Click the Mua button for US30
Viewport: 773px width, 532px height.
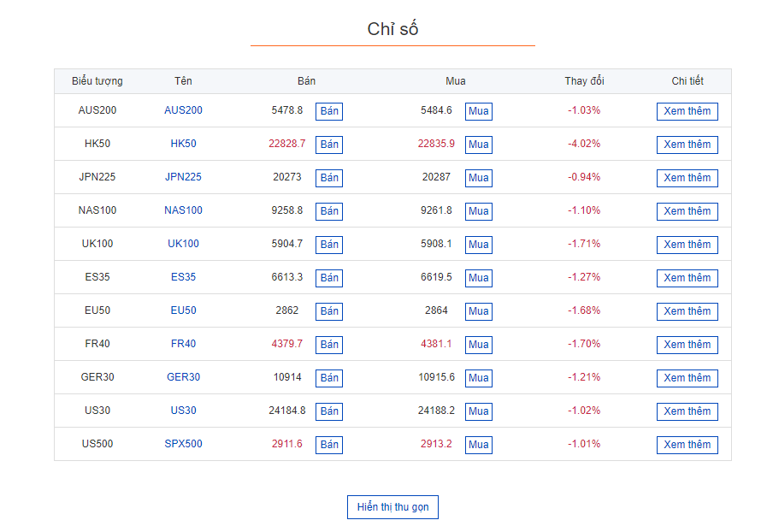coord(479,411)
